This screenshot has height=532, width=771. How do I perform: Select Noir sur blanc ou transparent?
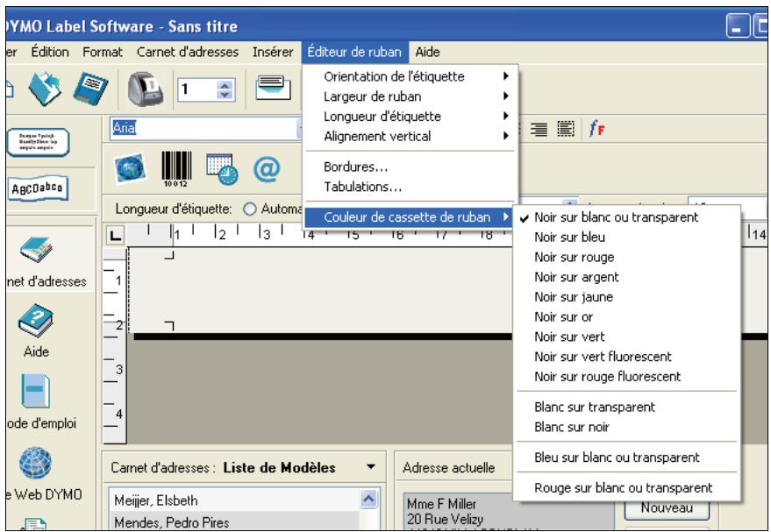point(626,217)
